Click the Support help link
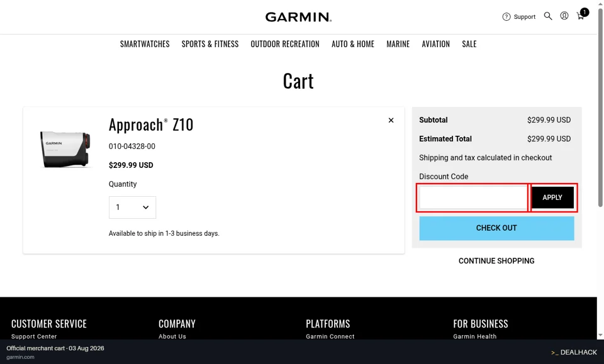 pos(519,16)
